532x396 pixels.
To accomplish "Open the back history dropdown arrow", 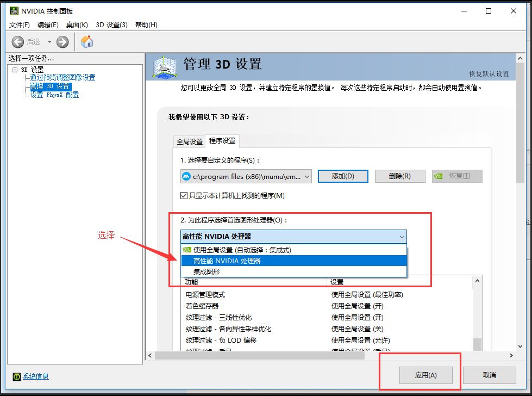I will (49, 42).
